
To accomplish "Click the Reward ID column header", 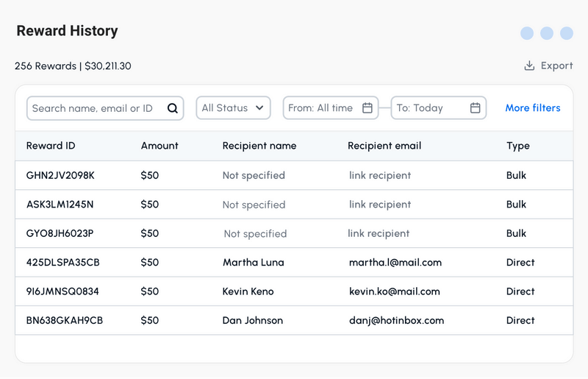I will click(51, 146).
